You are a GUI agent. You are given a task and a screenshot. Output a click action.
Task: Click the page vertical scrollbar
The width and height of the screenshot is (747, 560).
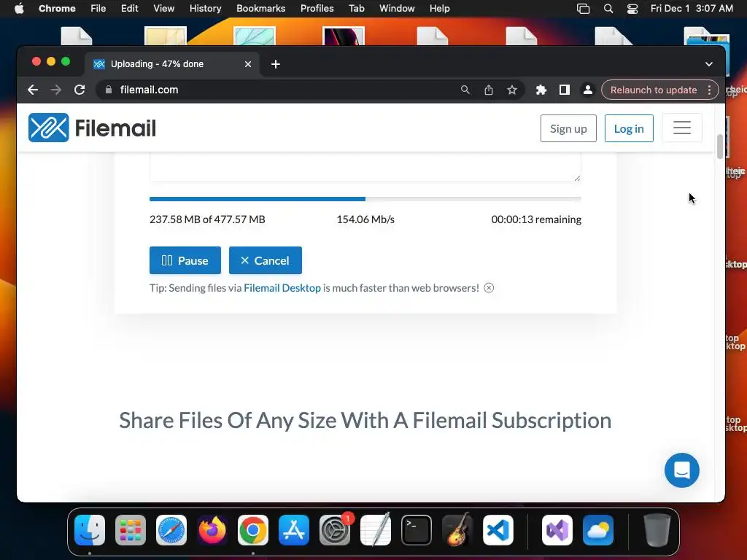720,147
